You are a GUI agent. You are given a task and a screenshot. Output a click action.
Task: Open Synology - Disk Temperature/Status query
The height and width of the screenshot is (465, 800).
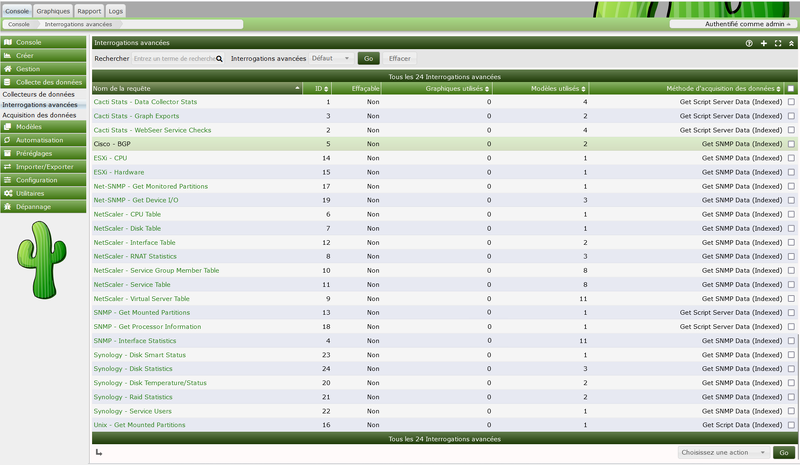150,383
